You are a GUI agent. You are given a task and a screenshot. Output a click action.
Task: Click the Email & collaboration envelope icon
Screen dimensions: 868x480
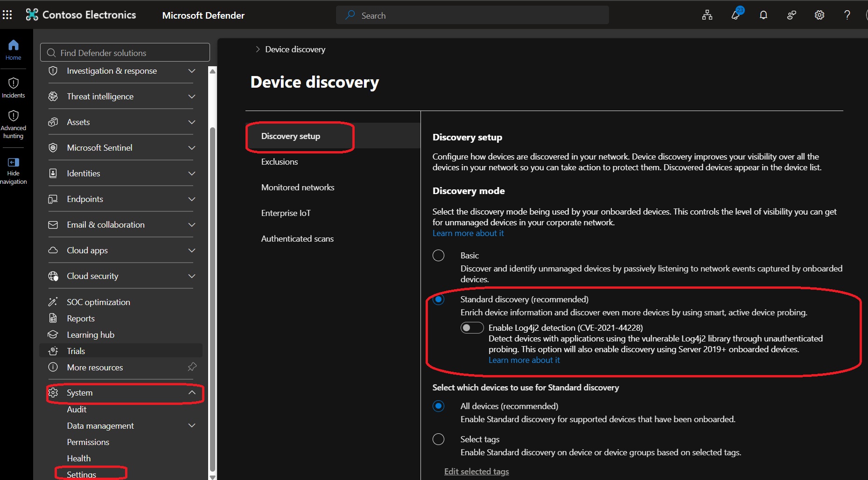pos(53,225)
